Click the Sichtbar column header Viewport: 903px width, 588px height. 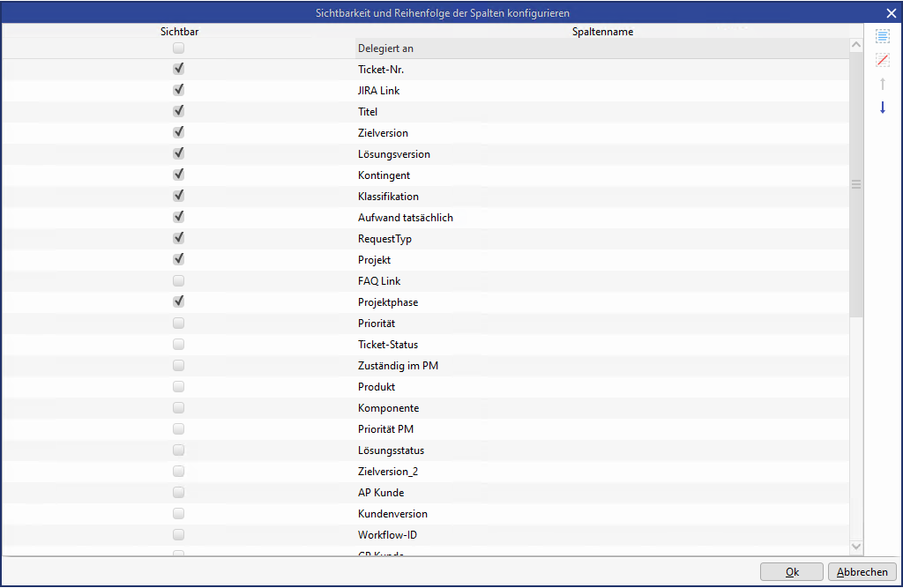[x=179, y=32]
